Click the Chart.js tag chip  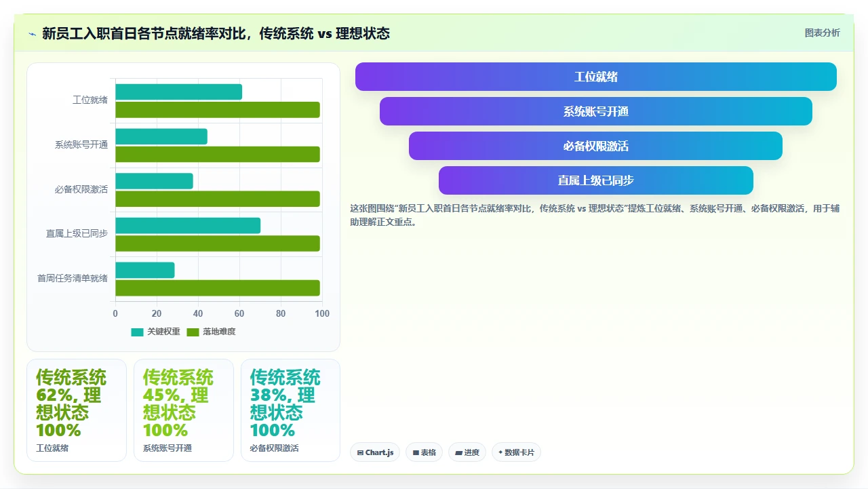pos(375,452)
